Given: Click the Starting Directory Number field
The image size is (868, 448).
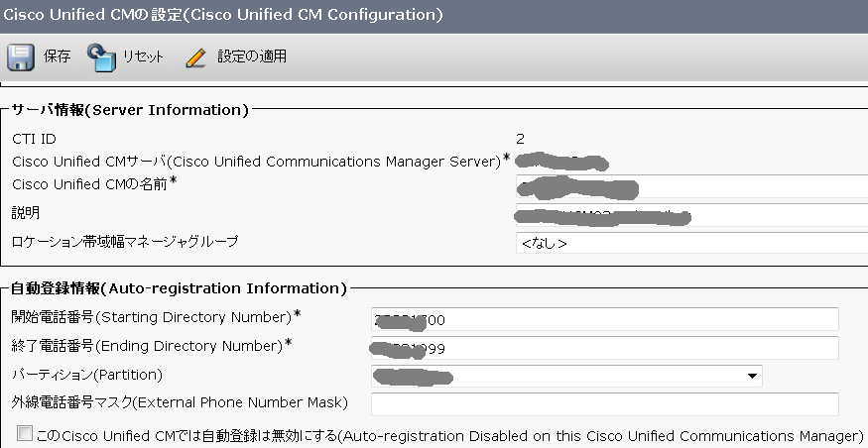Looking at the screenshot, I should (605, 318).
